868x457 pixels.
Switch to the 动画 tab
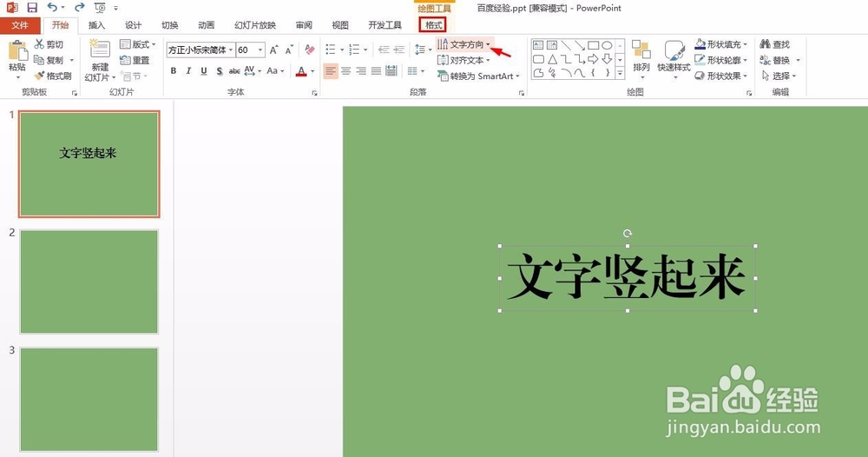(x=206, y=25)
